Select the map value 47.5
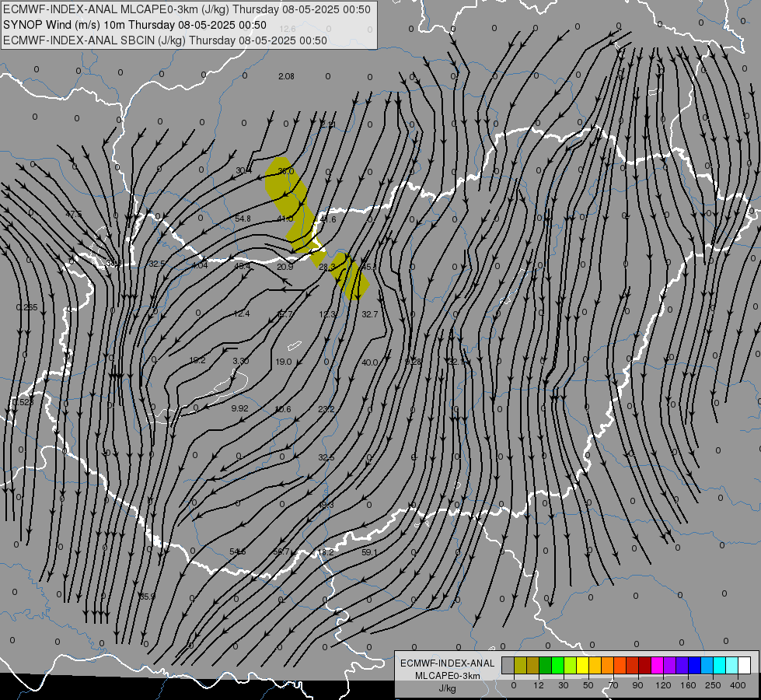761x700 pixels. tap(74, 214)
